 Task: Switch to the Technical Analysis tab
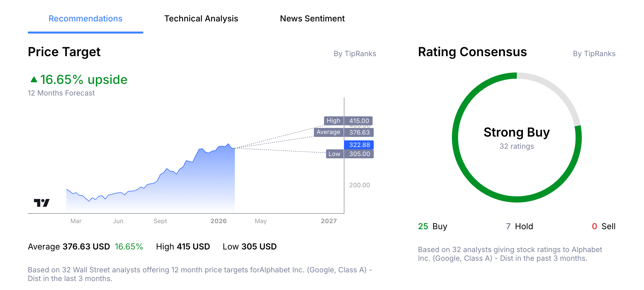[201, 19]
